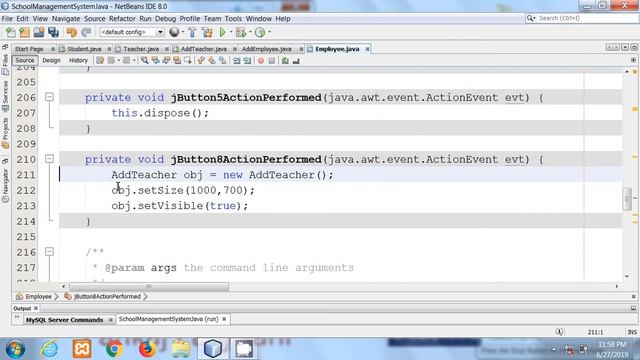640x360 pixels.
Task: Select the MySQL Server Commands output tab
Action: (64, 320)
